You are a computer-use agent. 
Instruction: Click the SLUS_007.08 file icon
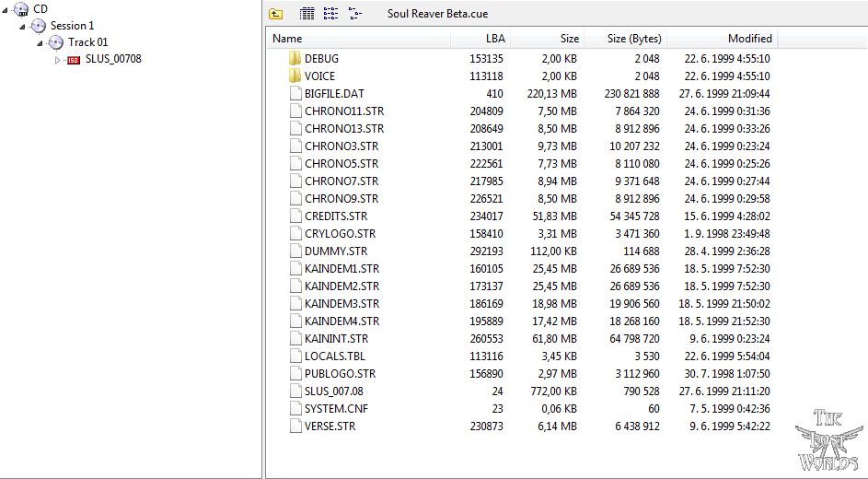(x=295, y=391)
